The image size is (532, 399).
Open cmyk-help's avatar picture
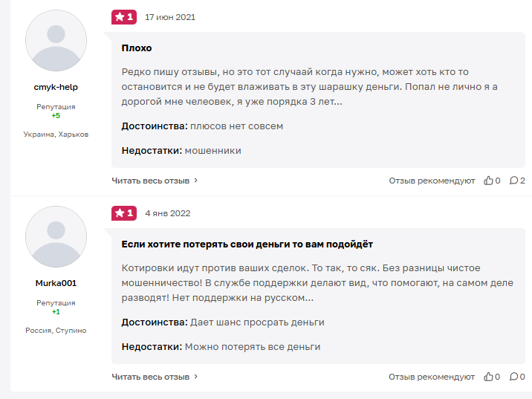pyautogui.click(x=56, y=41)
